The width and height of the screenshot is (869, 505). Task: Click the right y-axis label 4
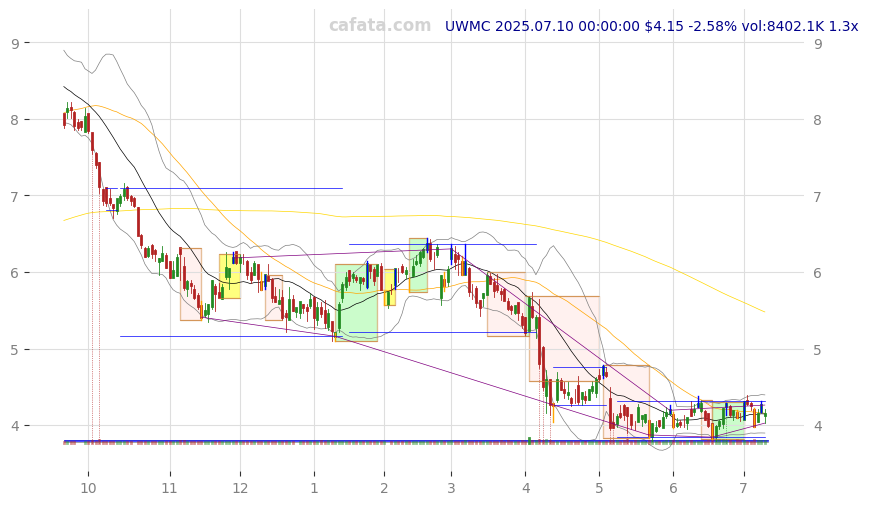[x=817, y=426]
